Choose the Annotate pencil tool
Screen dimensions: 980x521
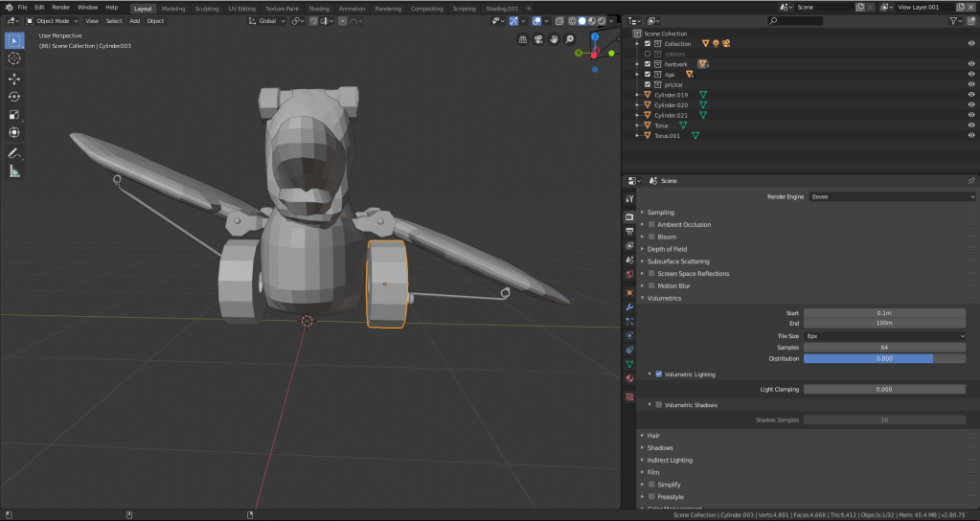[x=14, y=153]
